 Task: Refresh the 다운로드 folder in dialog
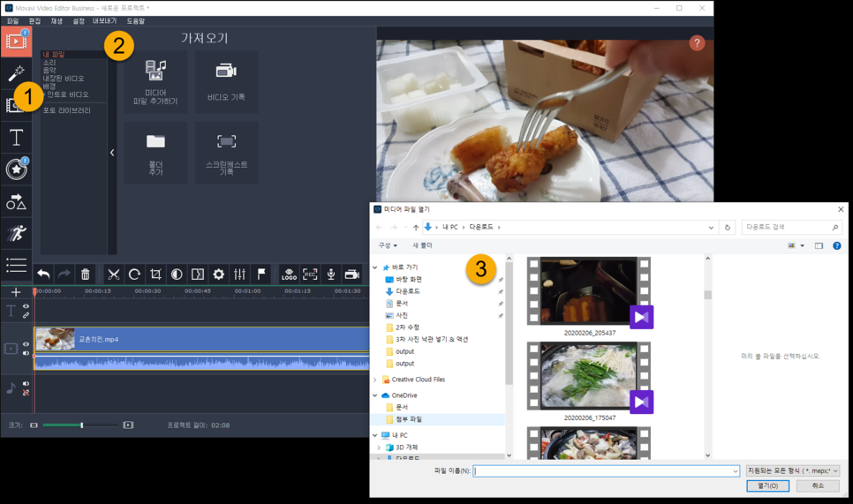(728, 227)
